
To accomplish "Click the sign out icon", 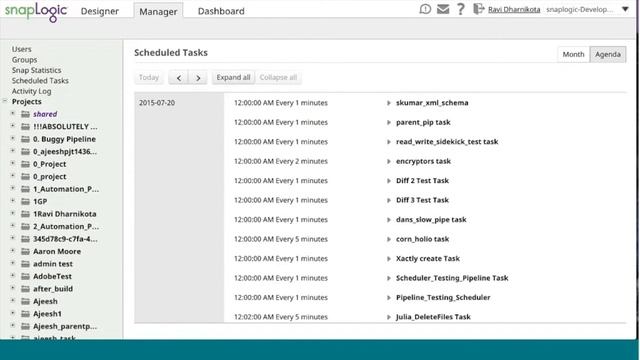I will pos(478,9).
